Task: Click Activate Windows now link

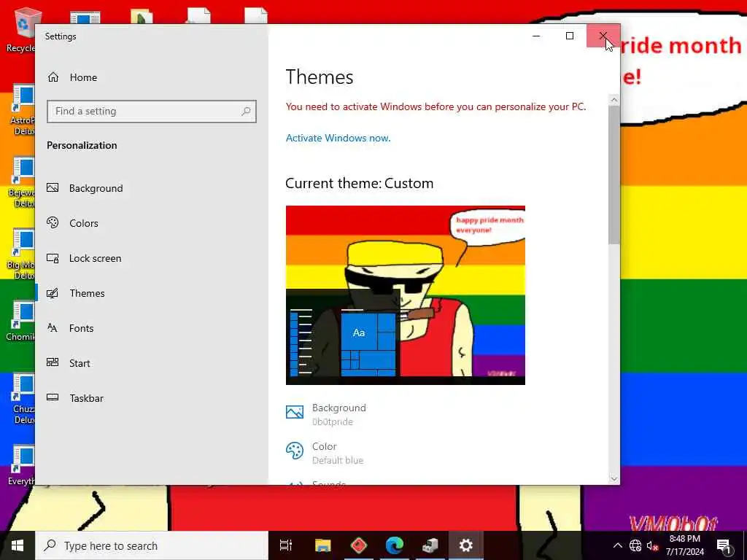Action: tap(338, 138)
